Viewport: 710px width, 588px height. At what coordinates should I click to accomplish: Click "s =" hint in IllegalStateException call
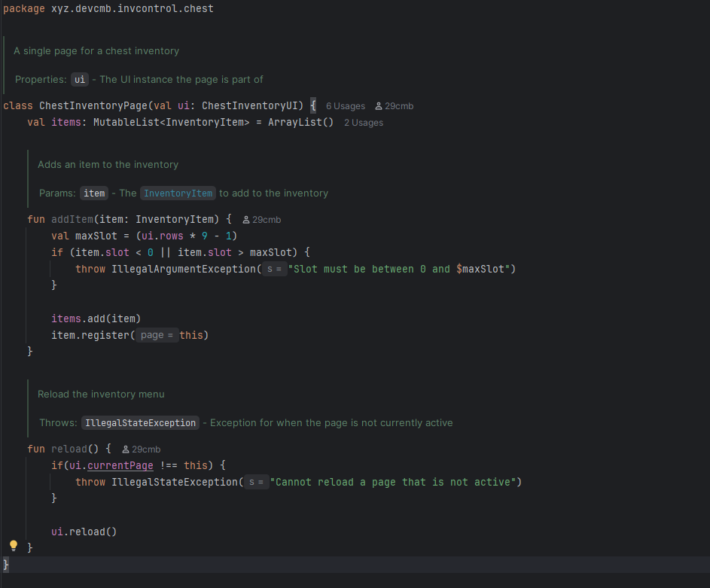point(256,482)
